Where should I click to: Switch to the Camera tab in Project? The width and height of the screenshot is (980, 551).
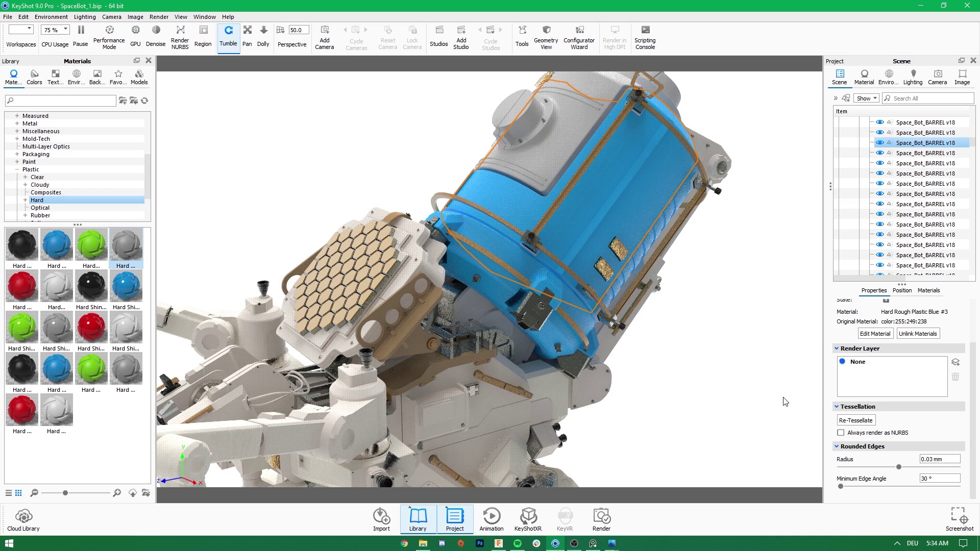[x=938, y=78]
